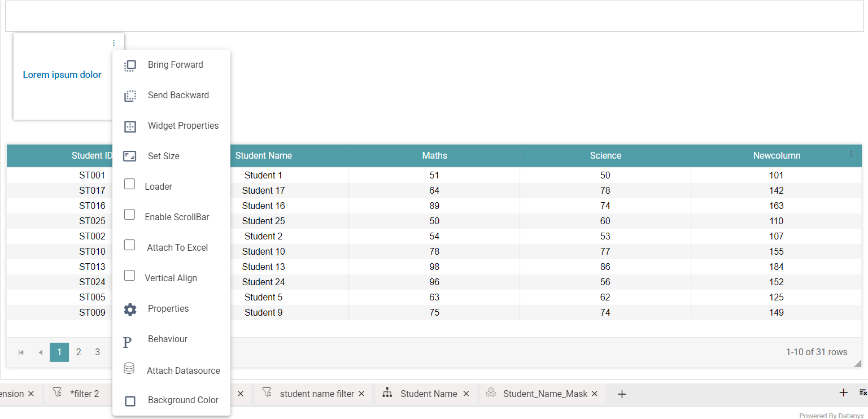
Task: Open the table widget kebab menu
Action: click(851, 154)
